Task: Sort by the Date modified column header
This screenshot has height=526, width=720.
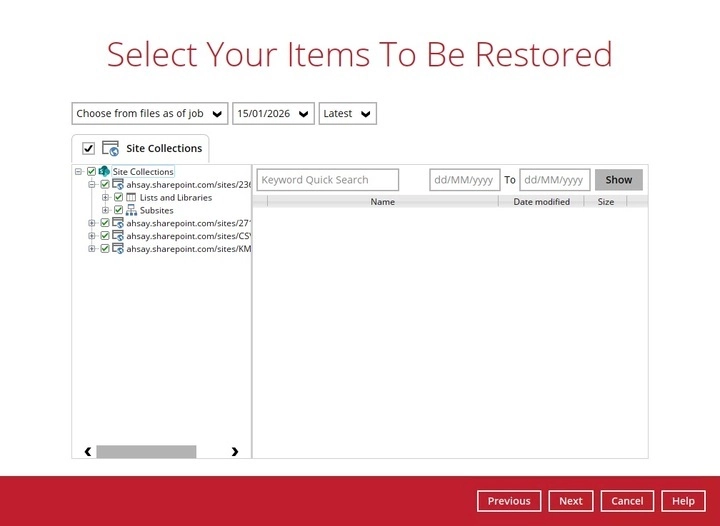Action: click(x=541, y=202)
